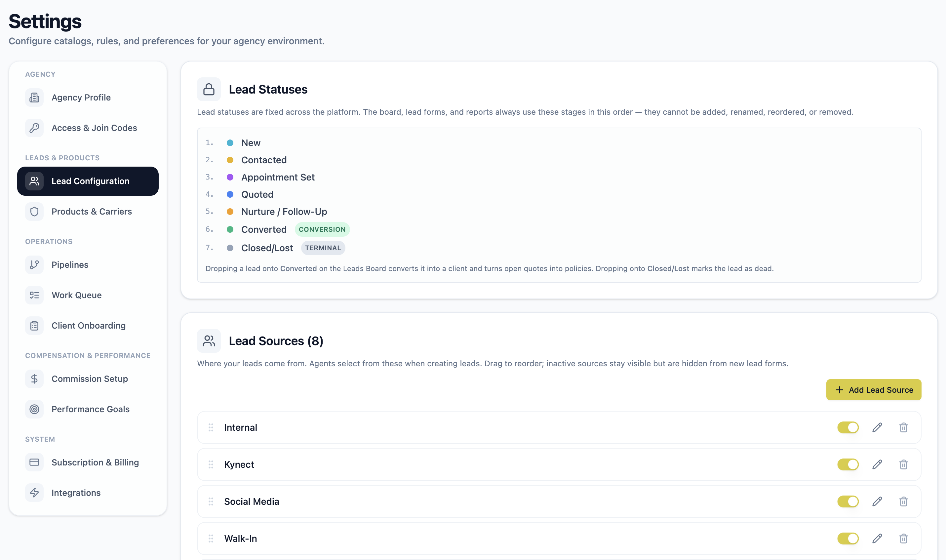Click the checklist icon beside Work Queue
Viewport: 946px width, 560px height.
point(34,295)
